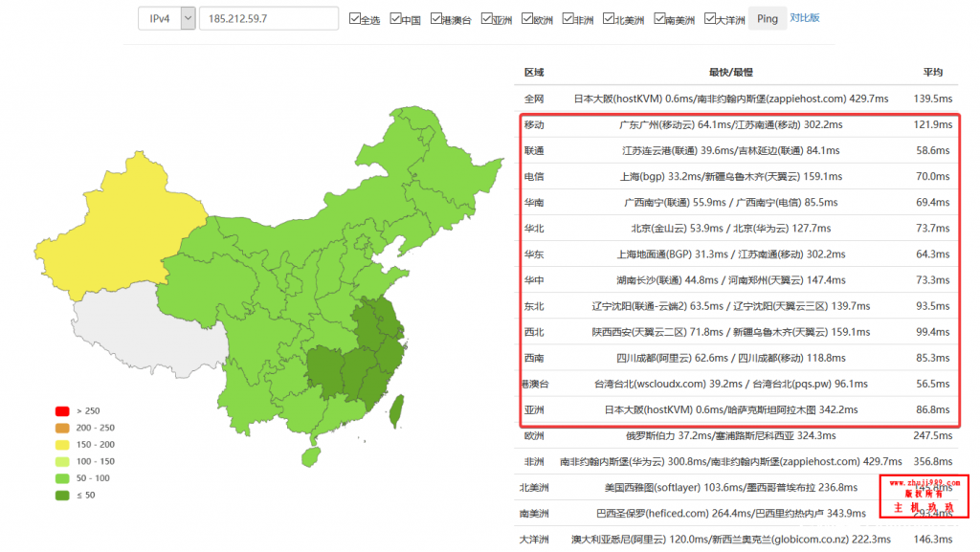Image resolution: width=980 pixels, height=552 pixels.
Task: Toggle the 大洋洲 checkbox
Action: (710, 18)
